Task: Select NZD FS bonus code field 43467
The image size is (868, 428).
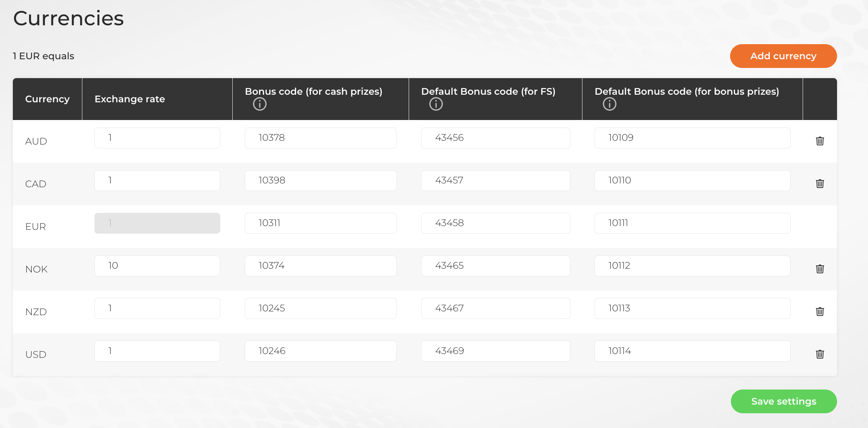Action: 495,308
